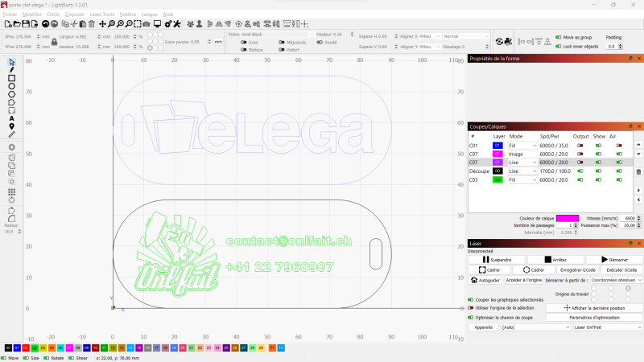The height and width of the screenshot is (362, 644).
Task: Open Device Settings wrench-screwdriver icon
Action: (x=177, y=24)
